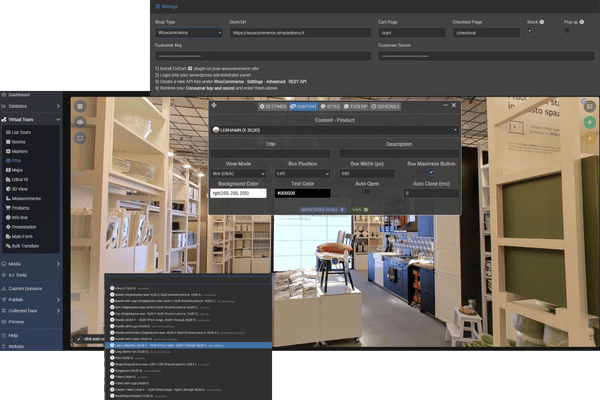This screenshot has height=400, width=600.
Task: Toggle the viewer eye visibility button
Action: pos(80,122)
